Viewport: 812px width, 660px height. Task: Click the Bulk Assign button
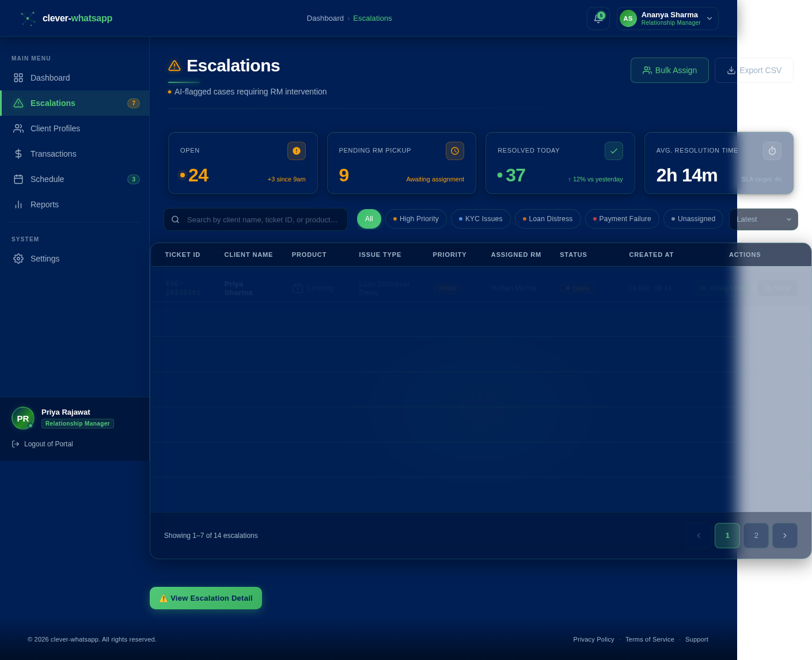point(669,70)
